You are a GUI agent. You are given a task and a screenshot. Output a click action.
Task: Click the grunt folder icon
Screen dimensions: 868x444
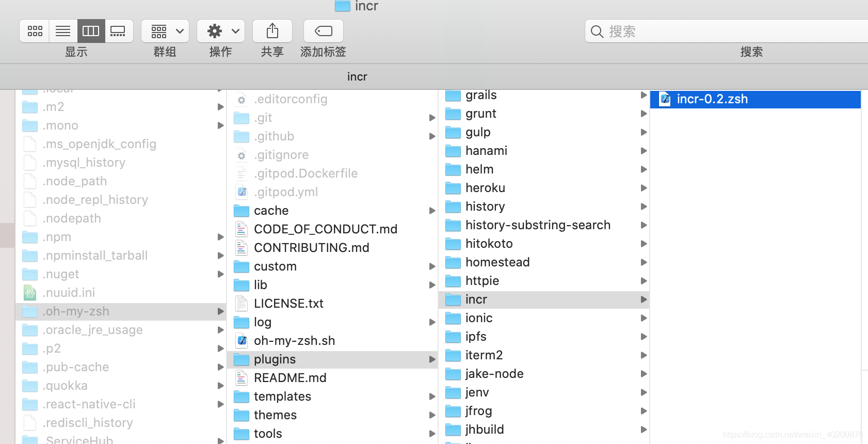click(453, 114)
